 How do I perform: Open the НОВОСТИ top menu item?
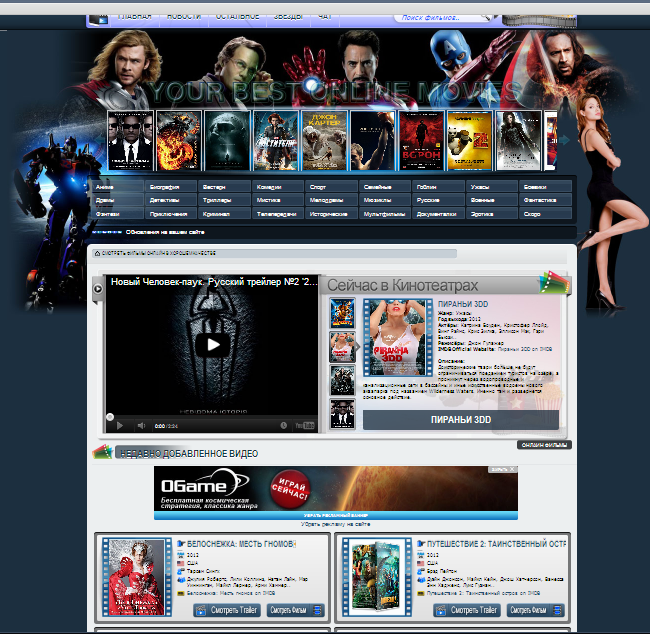[x=184, y=17]
